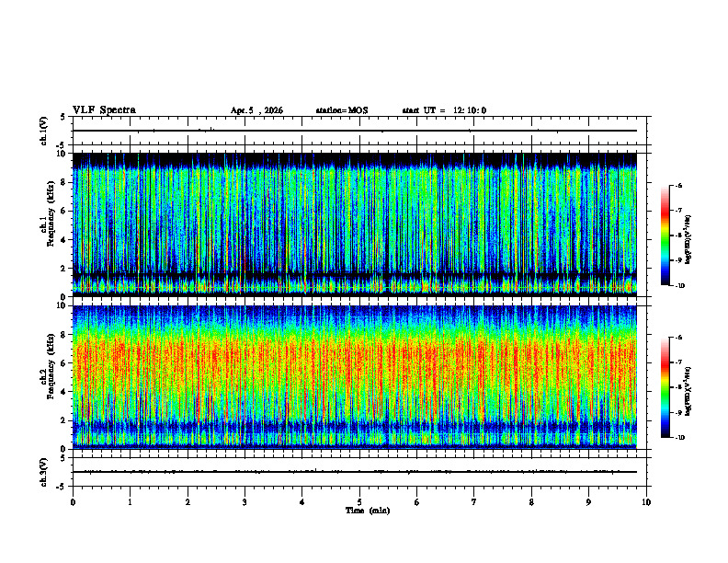Image resolution: width=728 pixels, height=563 pixels.
Task: Click the ch.3(V) waveform trace panel
Action: coord(359,472)
